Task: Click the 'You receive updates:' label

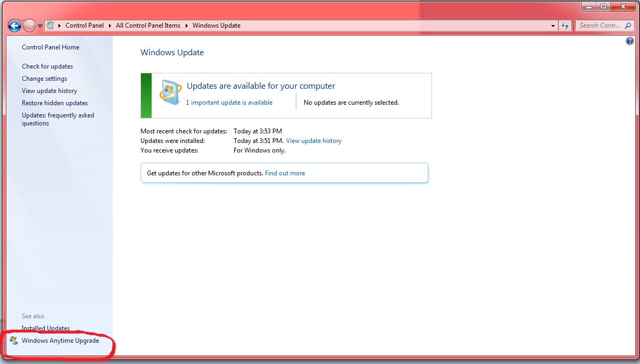Action: tap(169, 150)
